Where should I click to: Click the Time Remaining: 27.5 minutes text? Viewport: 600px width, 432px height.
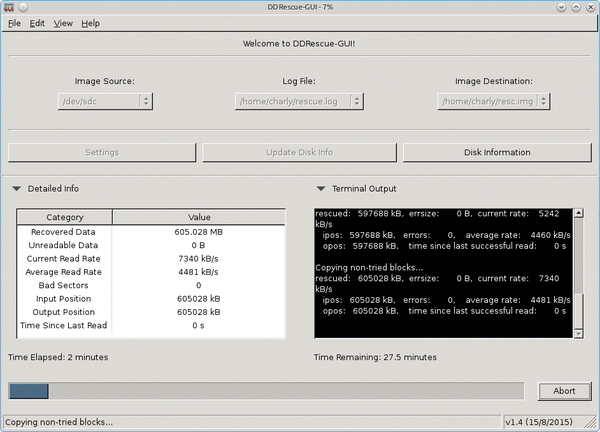(x=375, y=357)
